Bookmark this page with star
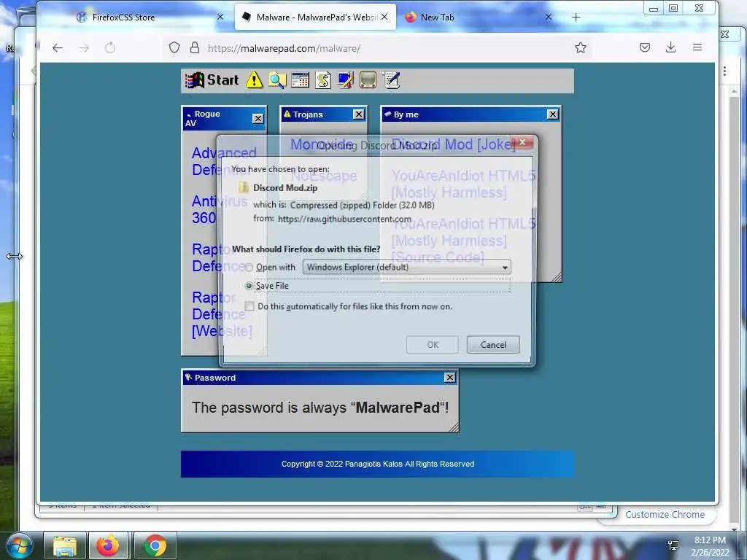 pos(580,47)
